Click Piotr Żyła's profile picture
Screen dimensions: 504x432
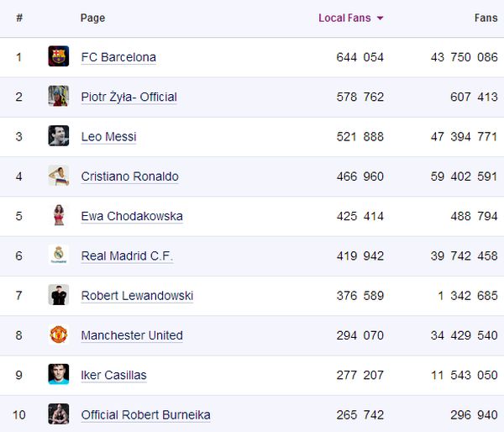tap(58, 96)
